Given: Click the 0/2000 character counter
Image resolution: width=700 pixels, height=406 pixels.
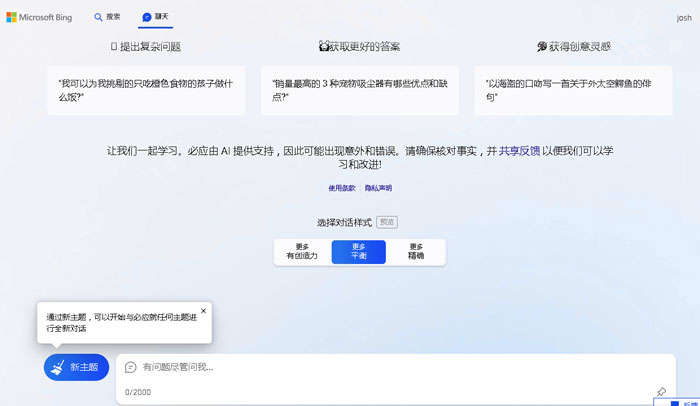Looking at the screenshot, I should click(x=138, y=392).
